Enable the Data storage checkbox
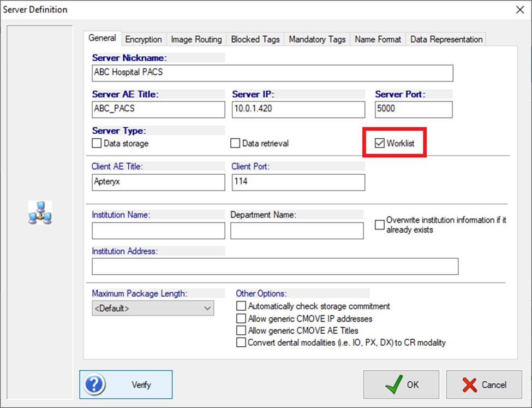The width and height of the screenshot is (532, 408). coord(97,143)
